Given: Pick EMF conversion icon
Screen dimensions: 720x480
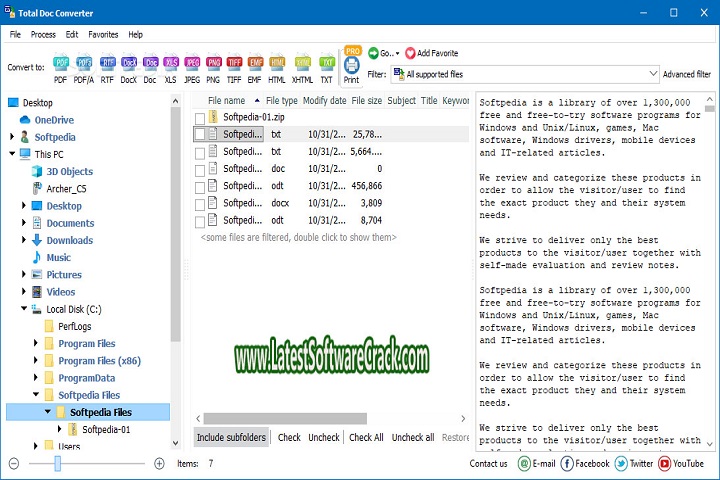Looking at the screenshot, I should tap(255, 63).
